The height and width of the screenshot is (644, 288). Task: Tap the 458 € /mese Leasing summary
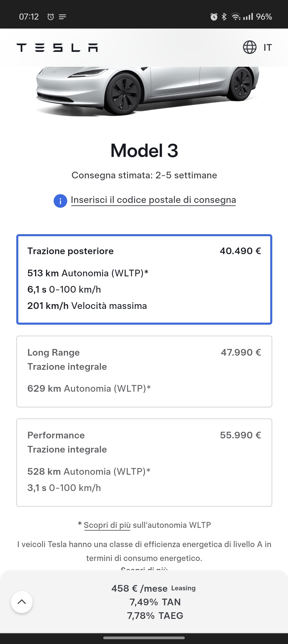click(x=153, y=588)
